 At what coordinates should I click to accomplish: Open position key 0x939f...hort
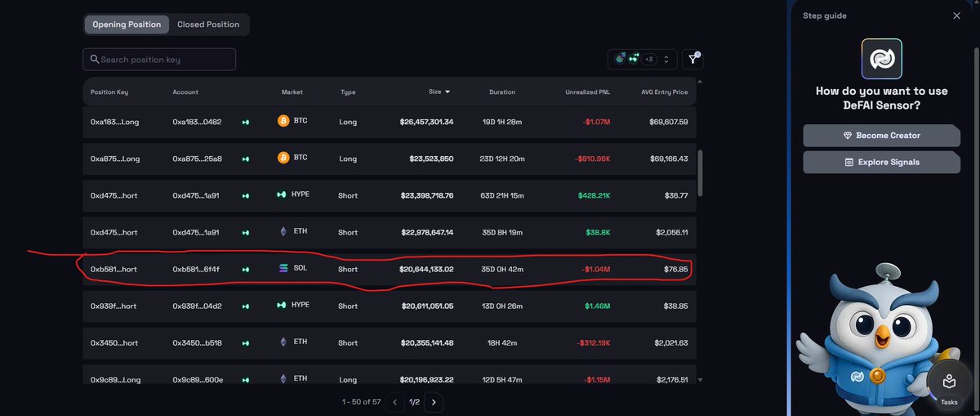pyautogui.click(x=114, y=306)
